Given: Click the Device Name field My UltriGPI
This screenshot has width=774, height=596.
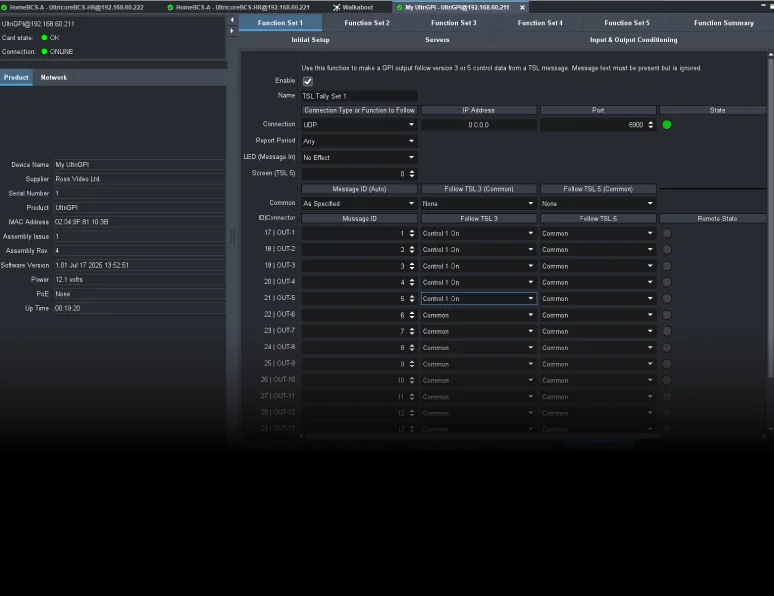Looking at the screenshot, I should click(140, 164).
